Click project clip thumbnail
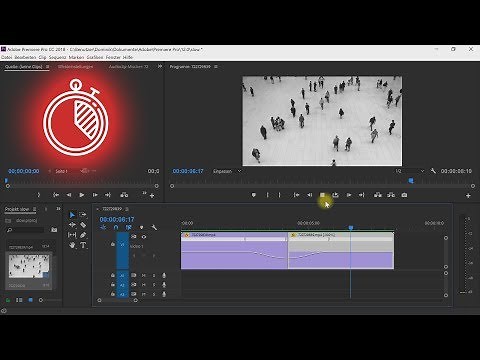480x360 pixels. click(x=29, y=266)
